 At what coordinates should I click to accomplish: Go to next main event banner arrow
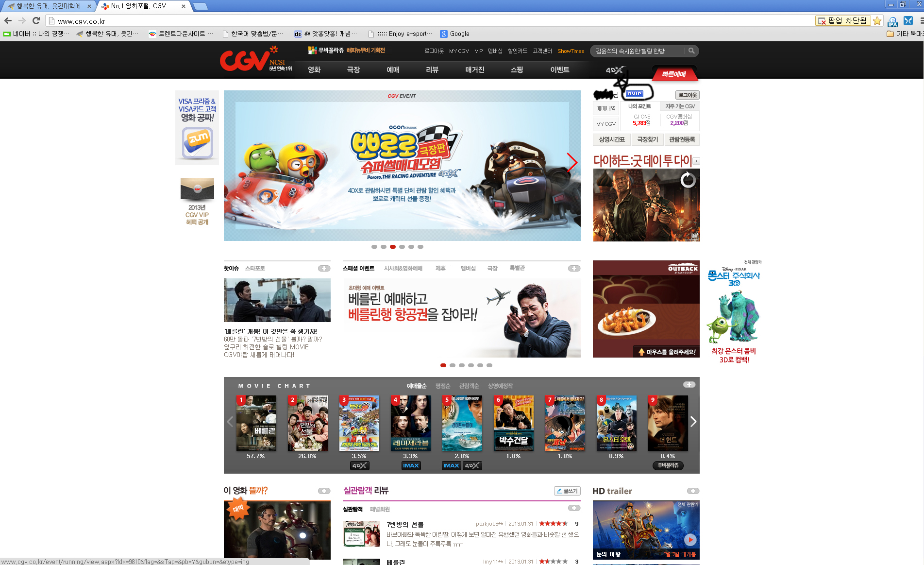pyautogui.click(x=572, y=162)
